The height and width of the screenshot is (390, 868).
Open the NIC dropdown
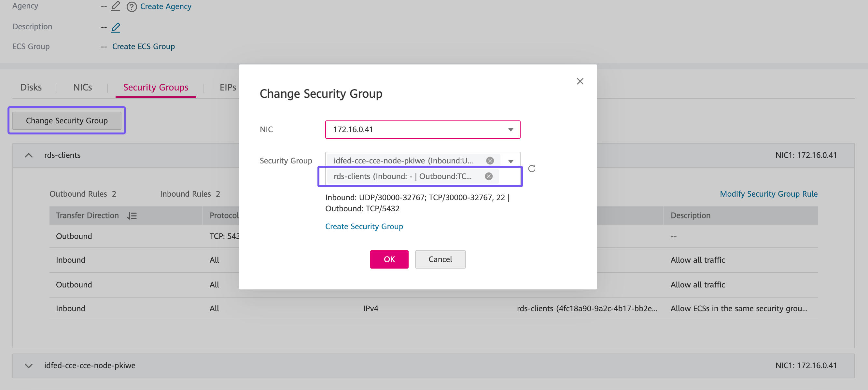(511, 130)
